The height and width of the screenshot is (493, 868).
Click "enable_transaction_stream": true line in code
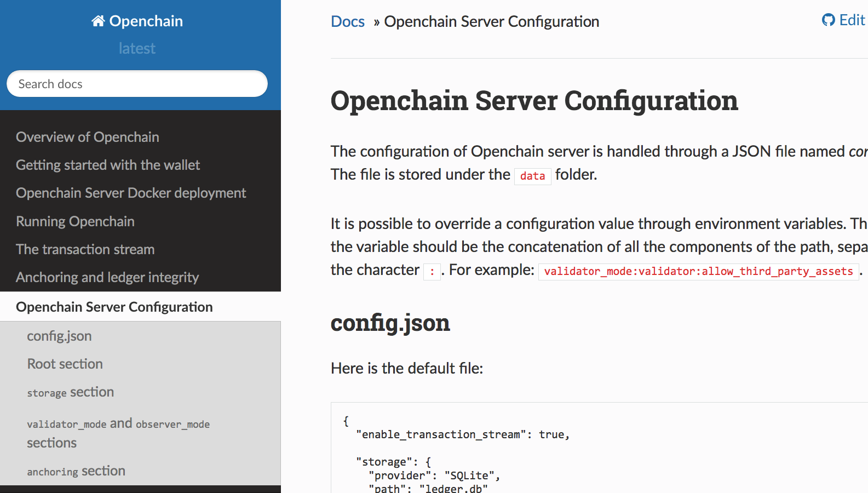click(x=463, y=434)
